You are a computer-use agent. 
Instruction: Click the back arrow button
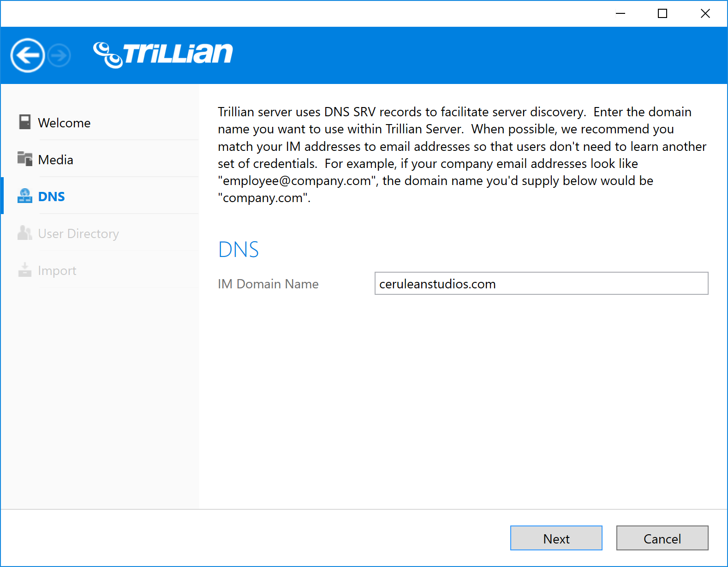click(28, 55)
